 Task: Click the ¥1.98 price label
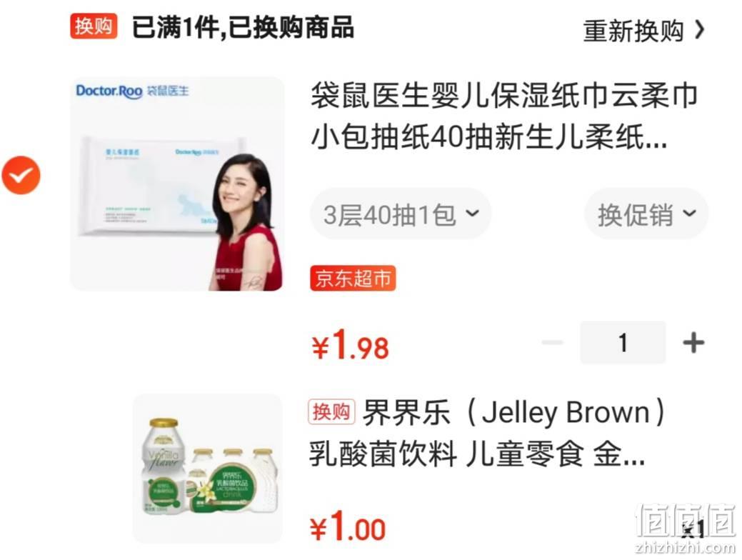(350, 344)
